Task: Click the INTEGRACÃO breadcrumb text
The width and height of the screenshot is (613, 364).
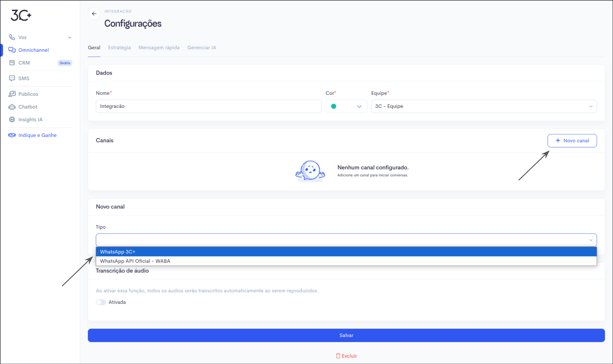Action: point(118,11)
